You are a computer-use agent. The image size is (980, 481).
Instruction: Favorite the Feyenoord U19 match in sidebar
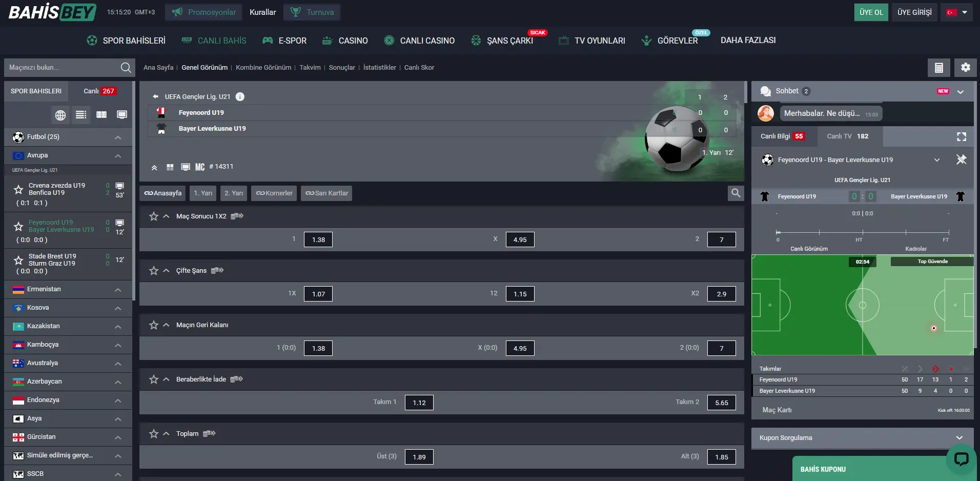(x=18, y=226)
